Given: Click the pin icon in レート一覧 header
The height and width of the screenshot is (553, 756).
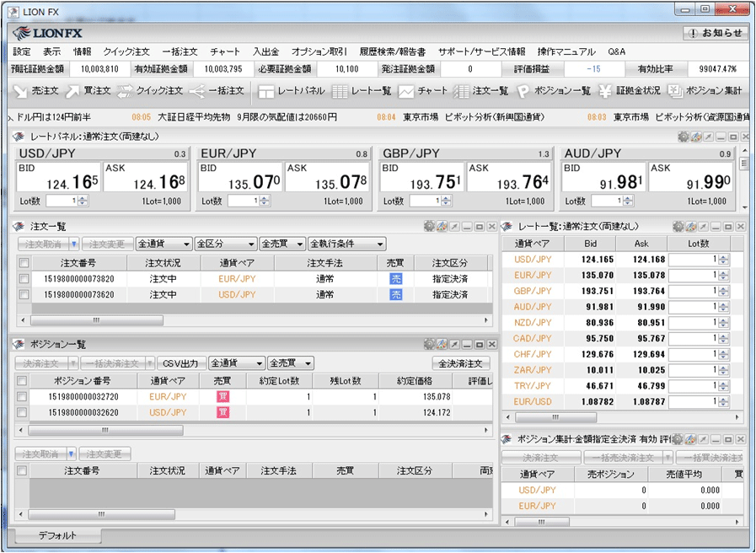Looking at the screenshot, I should pos(704,226).
